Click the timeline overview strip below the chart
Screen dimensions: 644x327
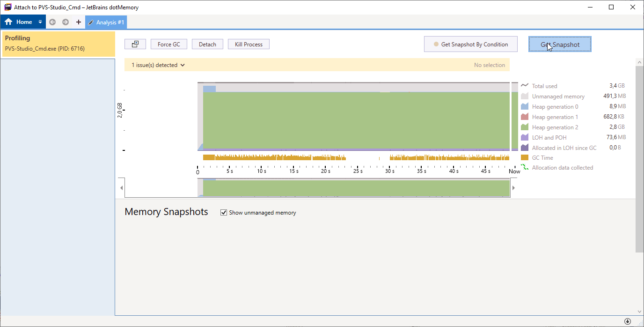point(317,188)
